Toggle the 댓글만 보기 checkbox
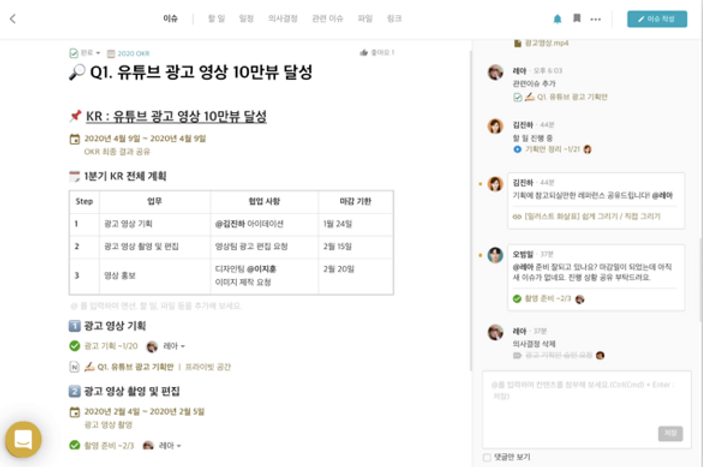 click(487, 457)
